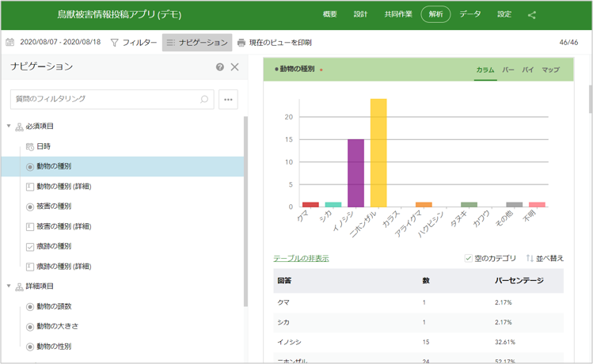Collapse the 詳細項目 group
593x364 pixels.
9,286
